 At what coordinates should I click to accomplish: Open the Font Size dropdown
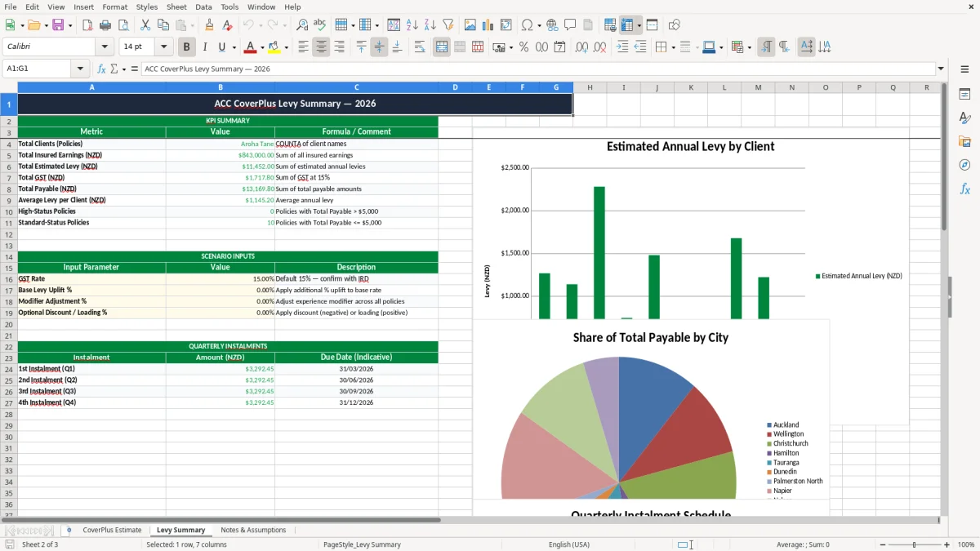pyautogui.click(x=164, y=47)
